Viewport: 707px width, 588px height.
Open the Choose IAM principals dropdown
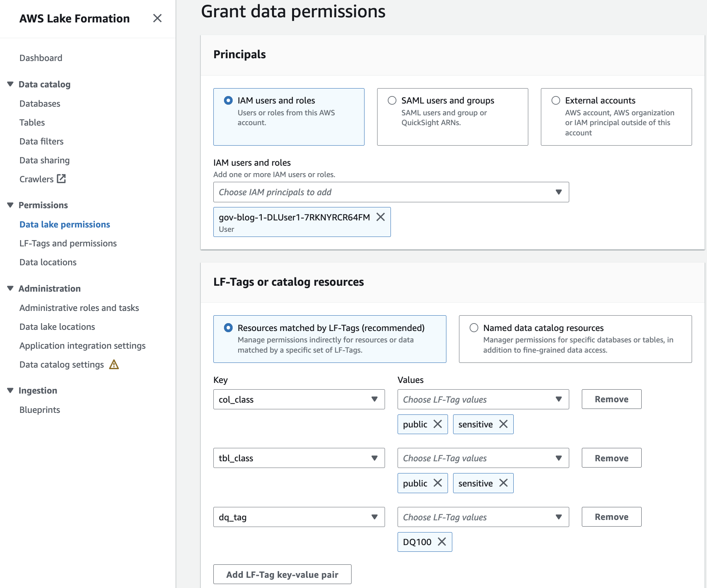click(x=391, y=192)
